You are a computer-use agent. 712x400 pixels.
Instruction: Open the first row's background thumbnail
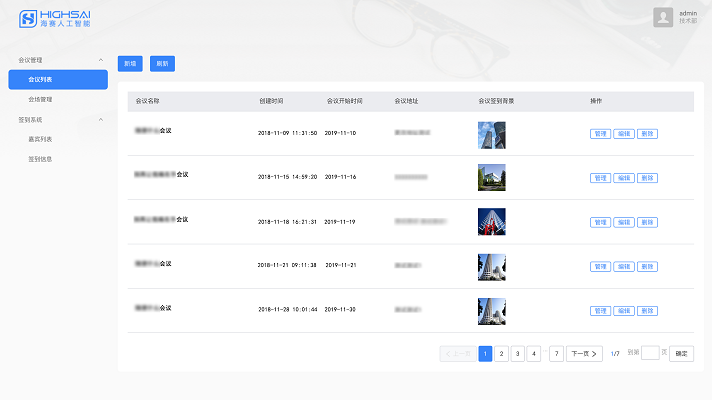(x=491, y=134)
